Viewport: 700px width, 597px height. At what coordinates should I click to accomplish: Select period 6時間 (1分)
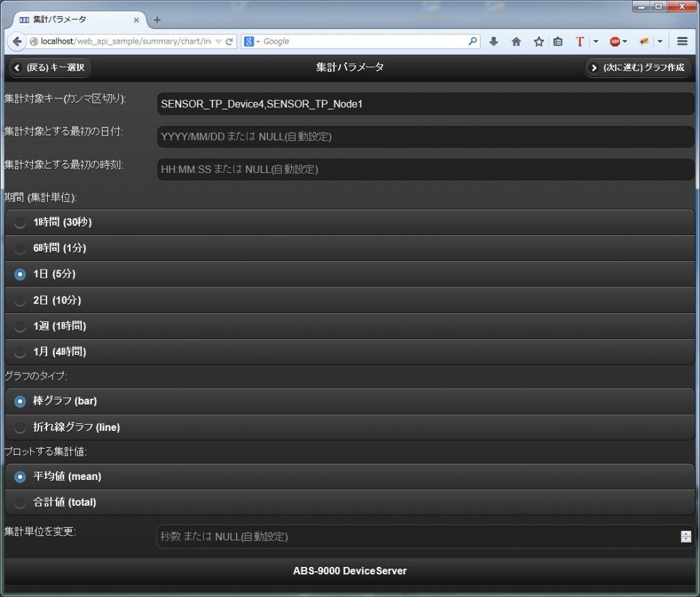point(349,248)
